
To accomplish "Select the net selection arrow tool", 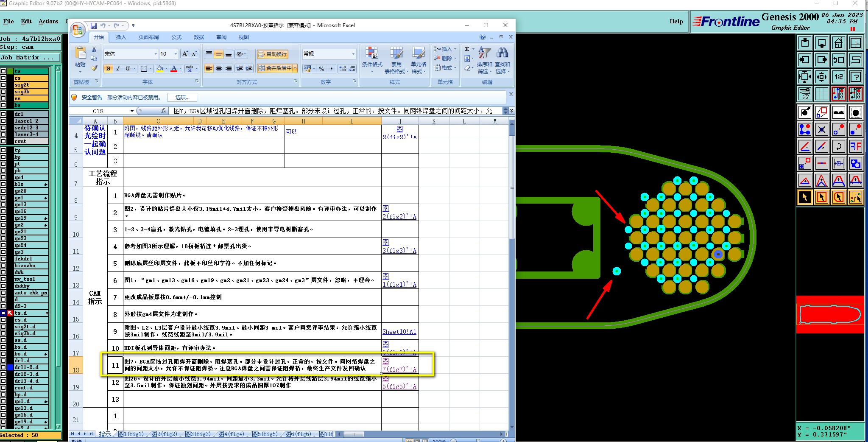I will (x=855, y=197).
